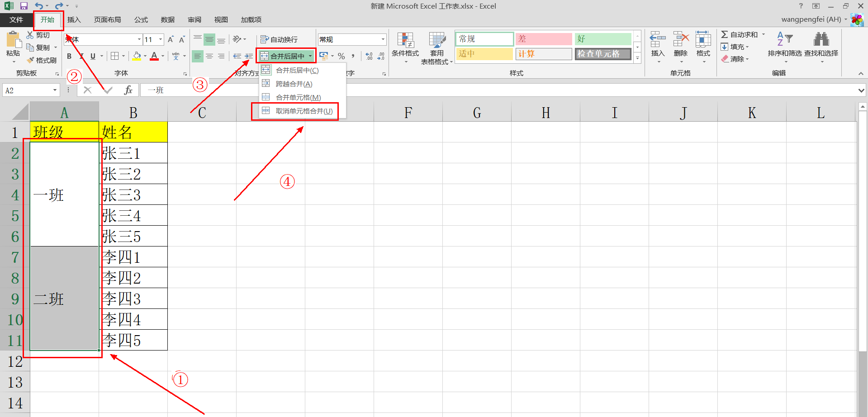The height and width of the screenshot is (417, 868).
Task: Click the Paste clipboard icon
Action: click(x=13, y=40)
